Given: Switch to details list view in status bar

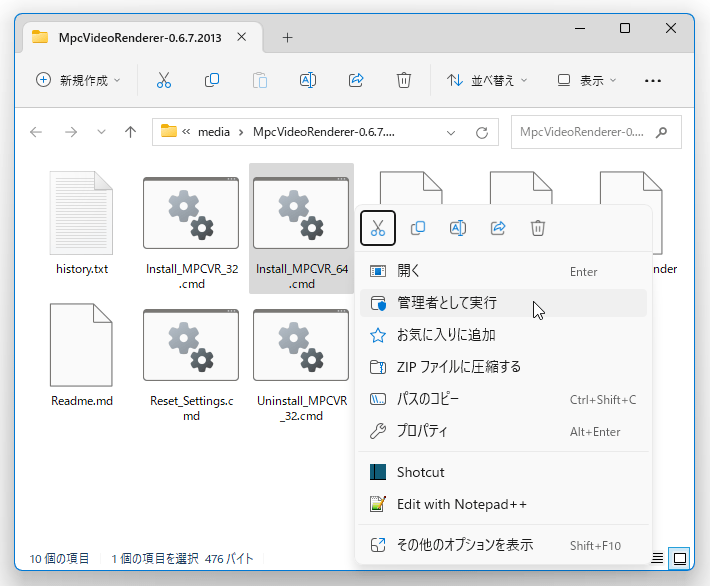Looking at the screenshot, I should click(x=657, y=558).
